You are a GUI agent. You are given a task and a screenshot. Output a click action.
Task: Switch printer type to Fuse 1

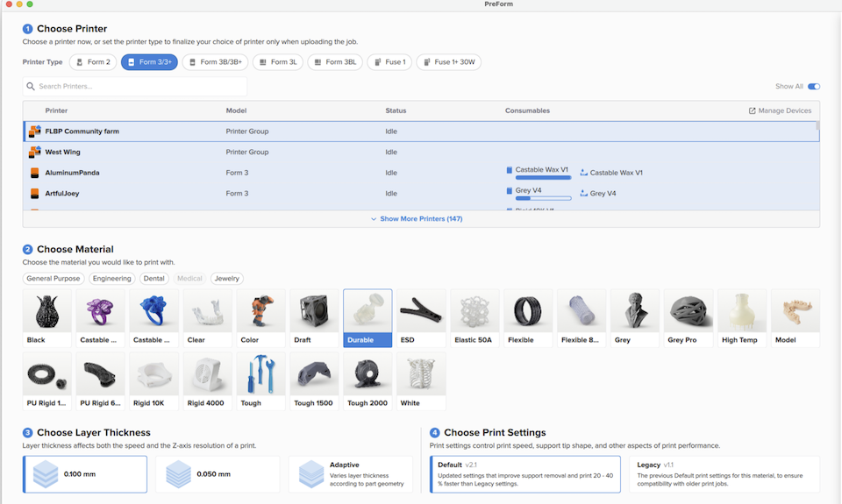(x=389, y=61)
